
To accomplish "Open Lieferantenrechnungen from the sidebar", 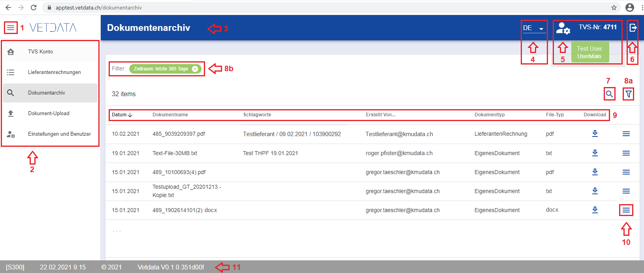I will point(54,72).
